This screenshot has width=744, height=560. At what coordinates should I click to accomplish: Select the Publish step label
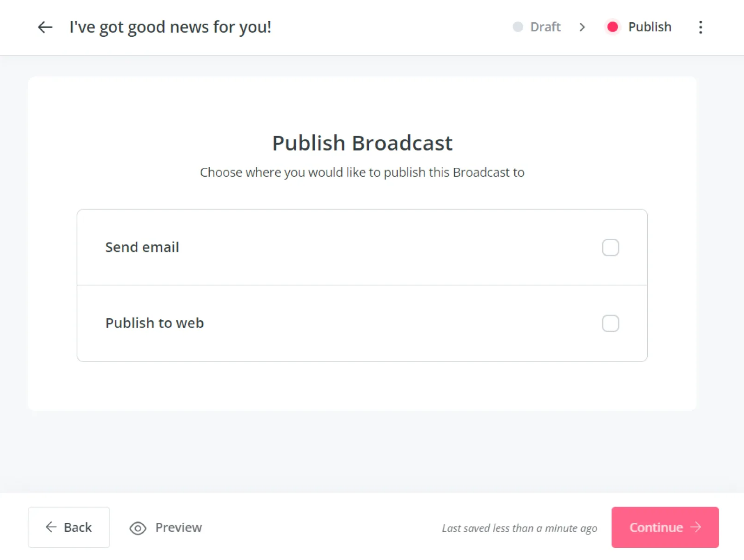click(x=650, y=27)
